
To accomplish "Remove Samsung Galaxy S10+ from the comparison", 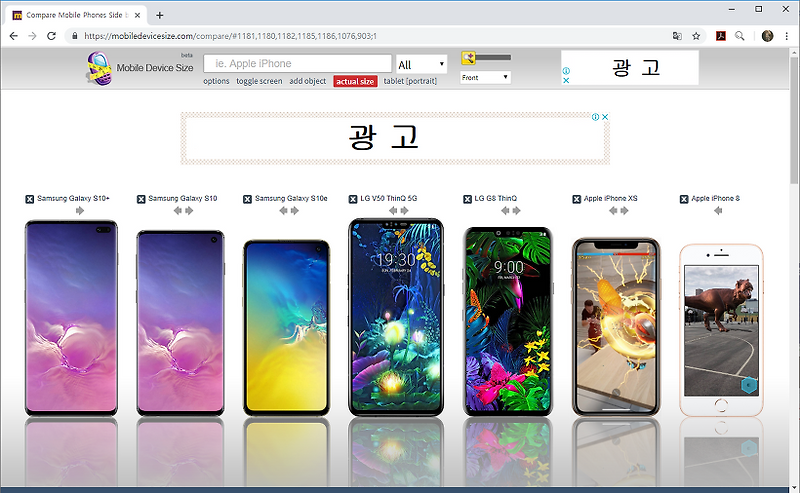I will coord(30,199).
